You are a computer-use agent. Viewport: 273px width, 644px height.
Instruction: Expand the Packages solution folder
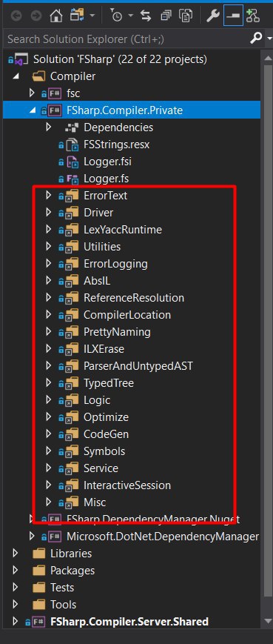[x=16, y=570]
